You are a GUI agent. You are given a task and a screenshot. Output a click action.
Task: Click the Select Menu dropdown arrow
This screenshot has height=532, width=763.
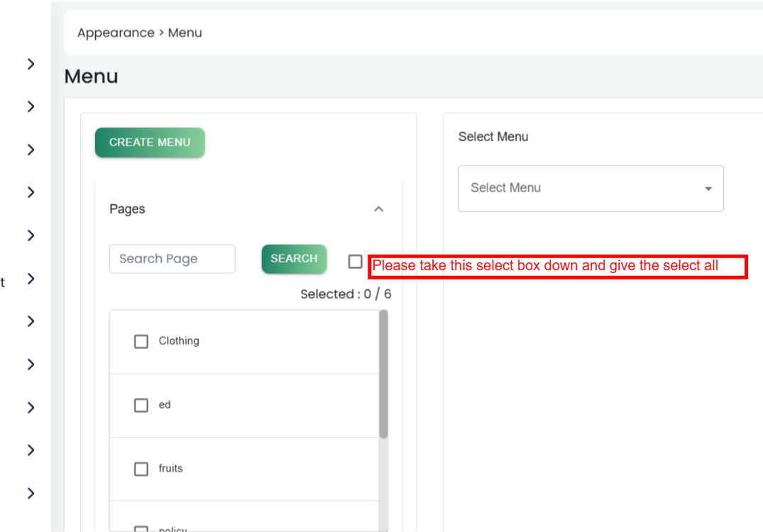click(708, 189)
